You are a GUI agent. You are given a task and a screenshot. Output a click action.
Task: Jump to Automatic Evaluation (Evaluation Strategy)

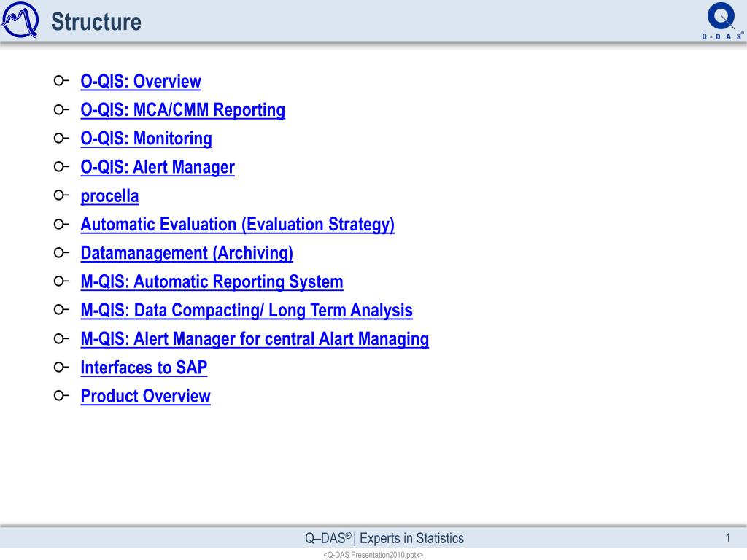(237, 225)
